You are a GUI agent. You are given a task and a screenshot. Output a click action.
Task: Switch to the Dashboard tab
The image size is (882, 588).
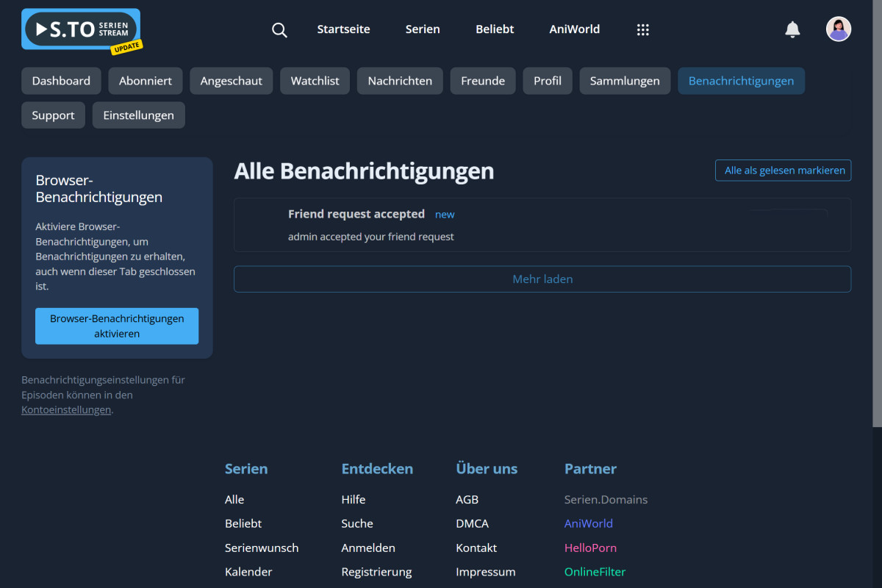click(61, 80)
